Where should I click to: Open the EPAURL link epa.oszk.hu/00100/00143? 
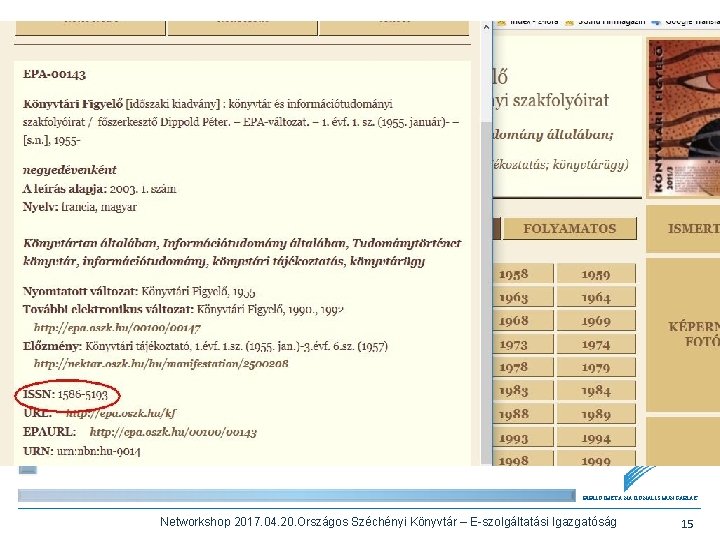pyautogui.click(x=173, y=432)
